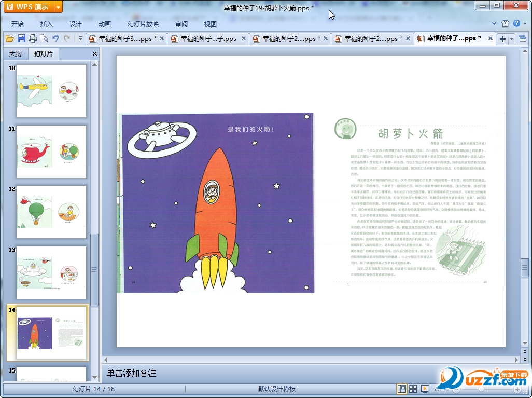Viewport: 532px width, 398px height.
Task: Switch to normal view in status bar
Action: 402,389
